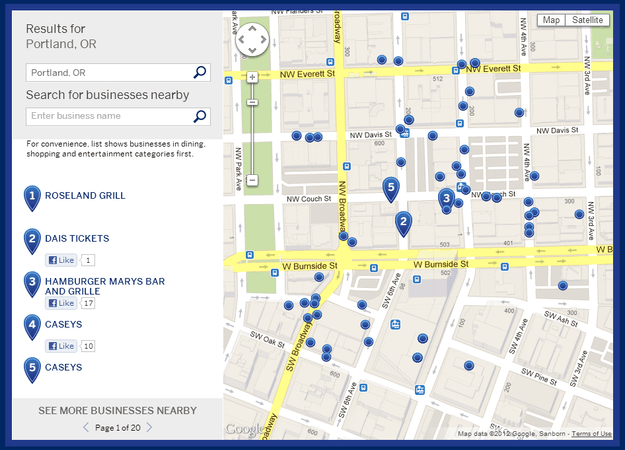The image size is (625, 450).
Task: Click the Google logo on the map
Action: (244, 429)
